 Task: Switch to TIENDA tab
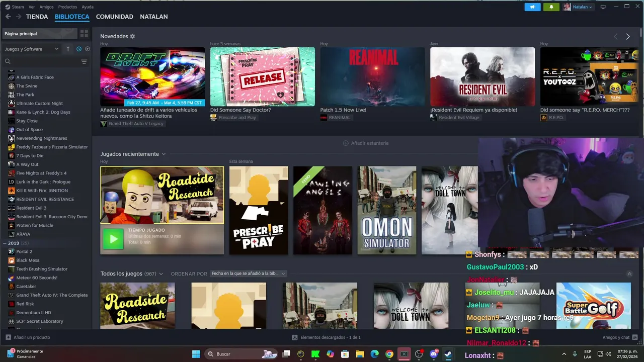[x=37, y=17]
